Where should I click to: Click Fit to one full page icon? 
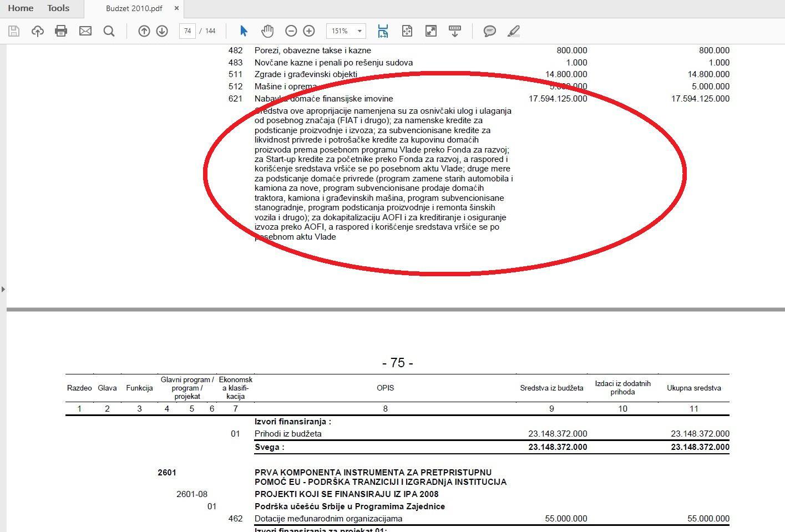point(407,31)
